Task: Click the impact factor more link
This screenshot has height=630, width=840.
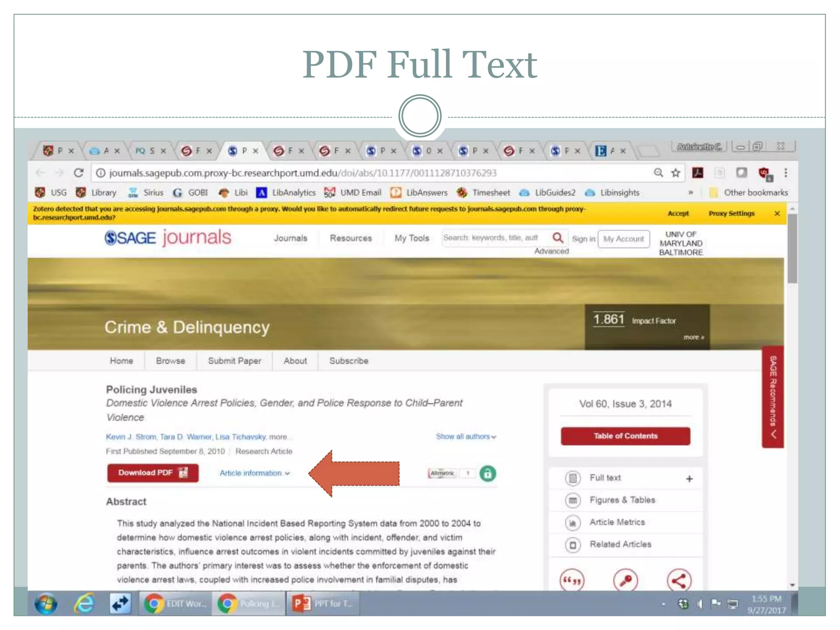Action: (694, 337)
